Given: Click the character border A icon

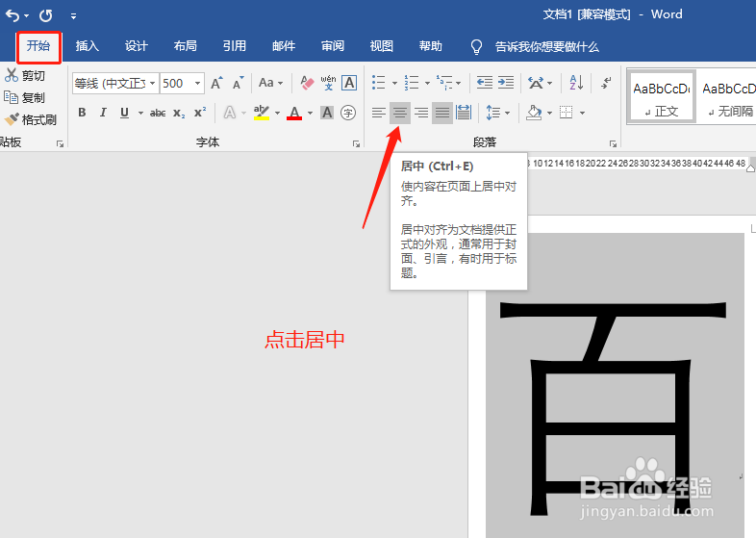Looking at the screenshot, I should point(349,83).
